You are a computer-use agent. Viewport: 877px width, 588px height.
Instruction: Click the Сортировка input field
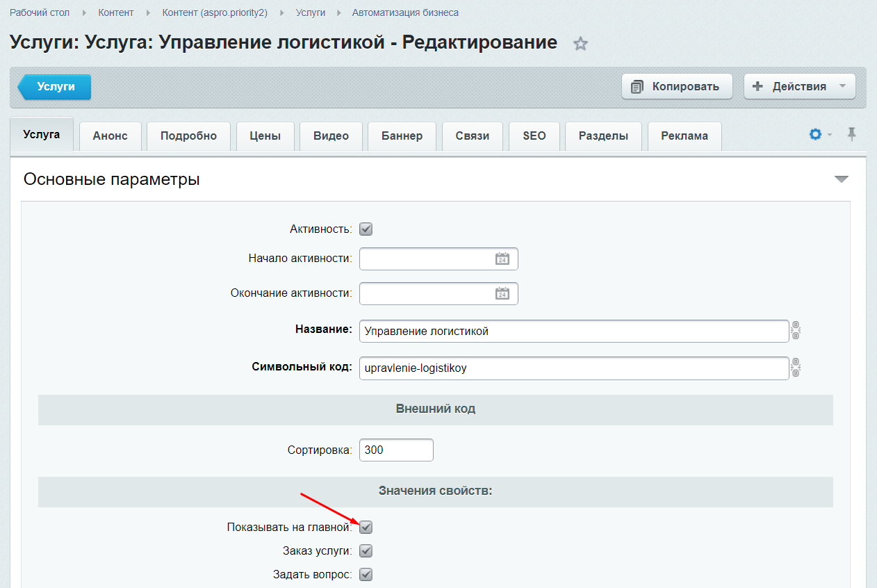pyautogui.click(x=396, y=450)
